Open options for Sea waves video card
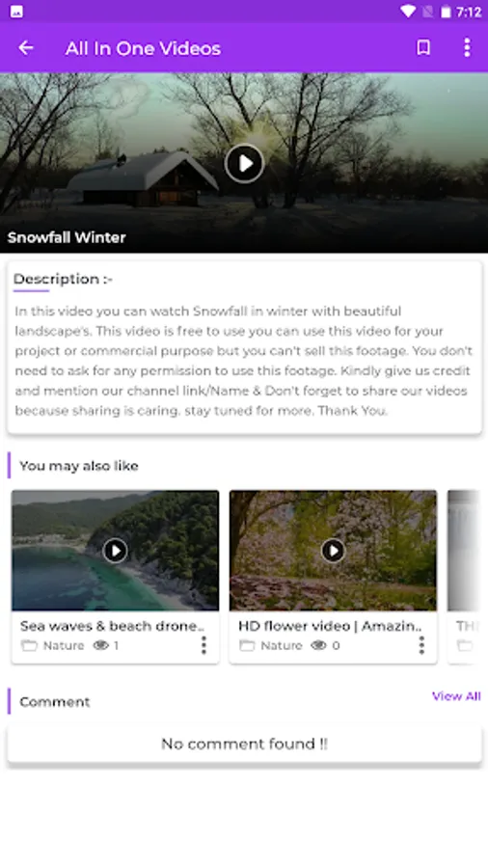Image resolution: width=488 pixels, height=868 pixels. 203,645
